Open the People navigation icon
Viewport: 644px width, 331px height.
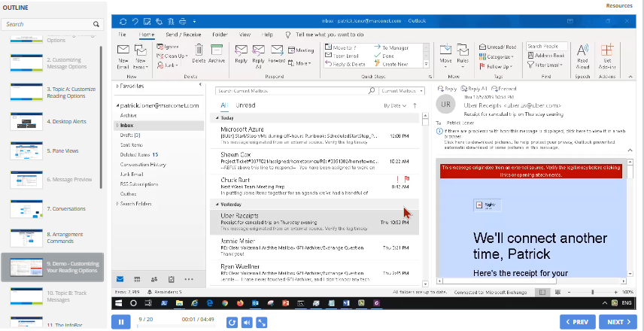click(x=154, y=279)
